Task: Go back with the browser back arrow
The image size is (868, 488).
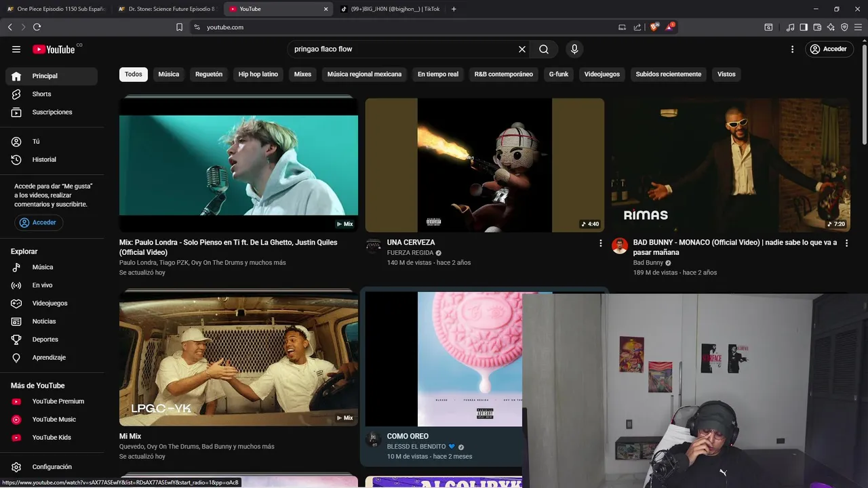Action: click(9, 27)
